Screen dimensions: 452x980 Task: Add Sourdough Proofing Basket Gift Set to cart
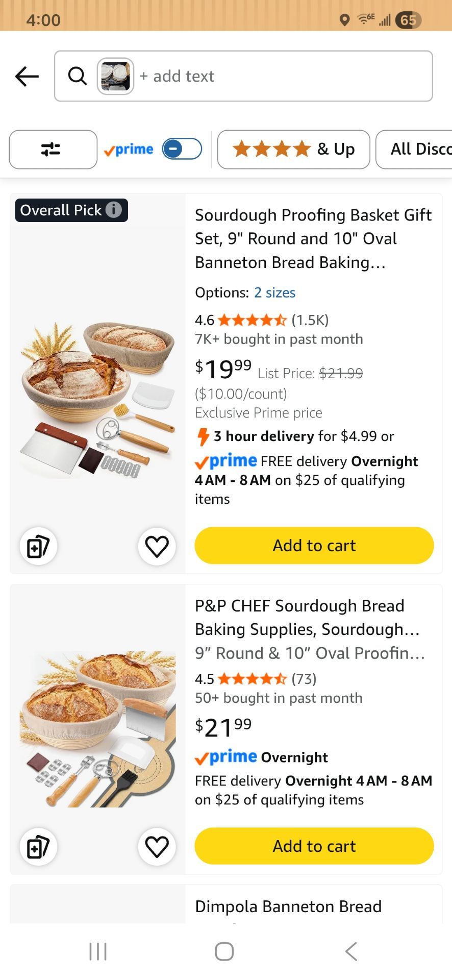314,546
